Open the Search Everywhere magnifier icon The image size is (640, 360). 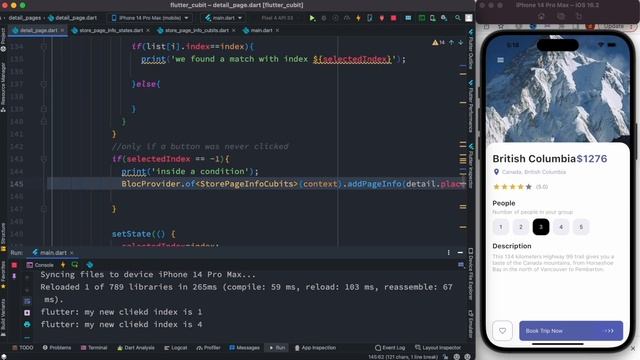click(458, 18)
